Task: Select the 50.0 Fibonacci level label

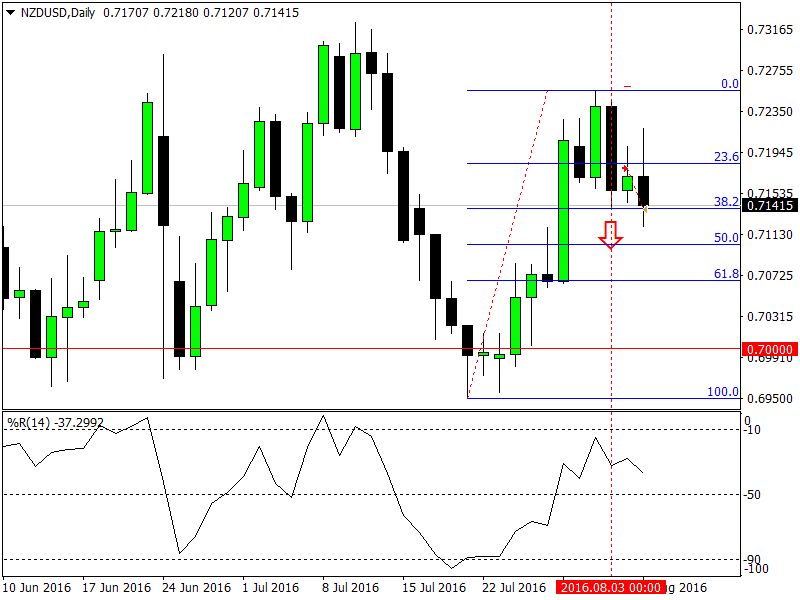Action: 727,237
